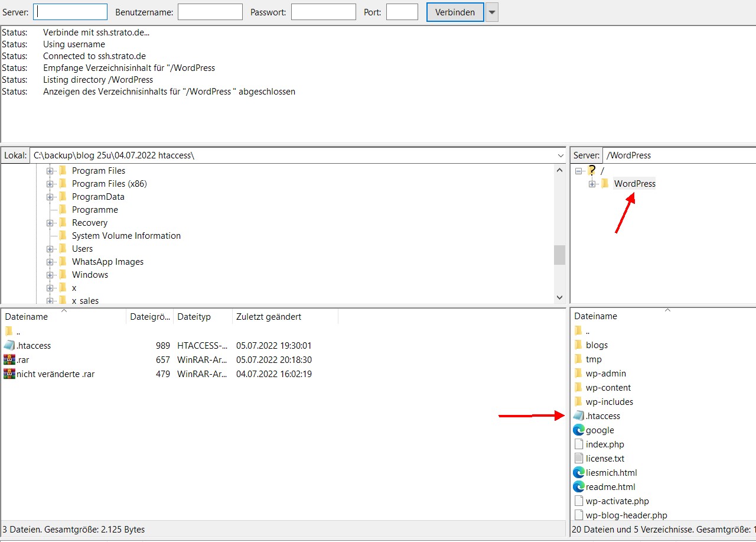Select the license.txt file on server
This screenshot has width=756, height=542.
[605, 459]
